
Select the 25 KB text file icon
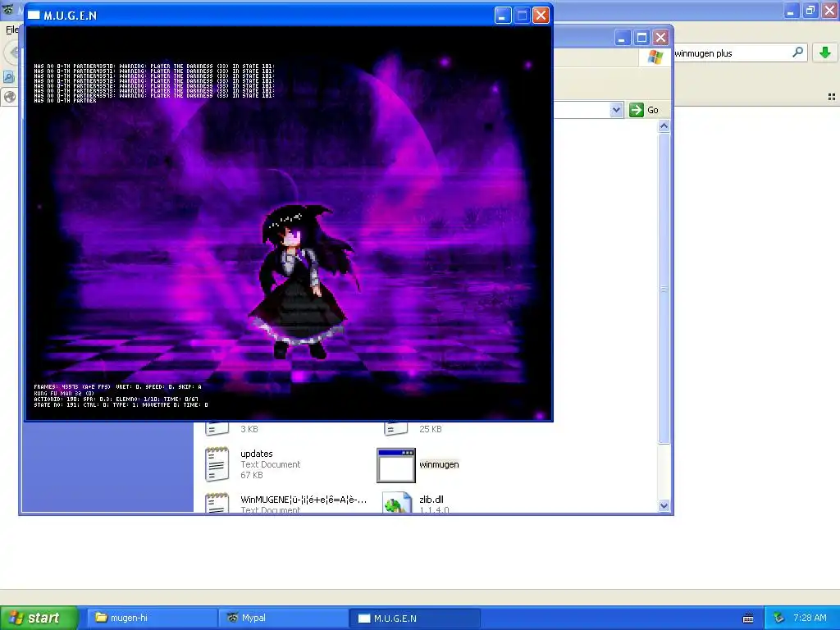click(x=396, y=428)
